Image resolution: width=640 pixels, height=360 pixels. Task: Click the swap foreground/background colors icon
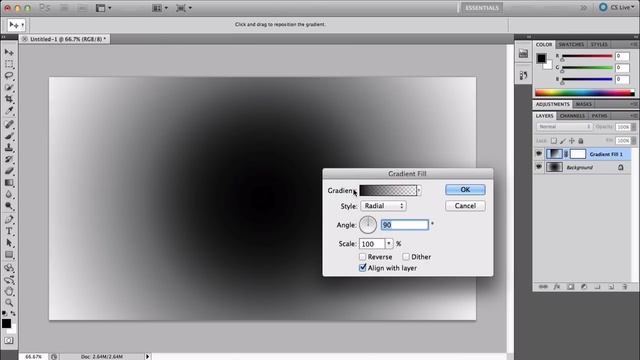point(13,313)
